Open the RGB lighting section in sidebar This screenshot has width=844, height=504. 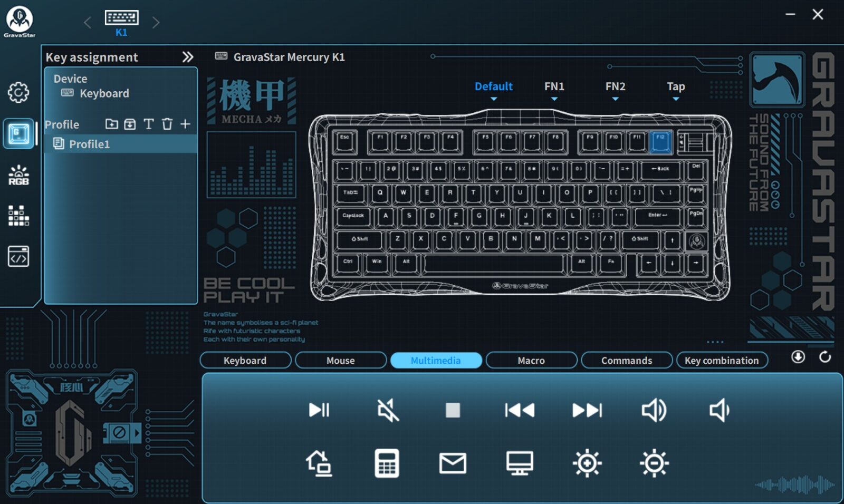pos(18,175)
